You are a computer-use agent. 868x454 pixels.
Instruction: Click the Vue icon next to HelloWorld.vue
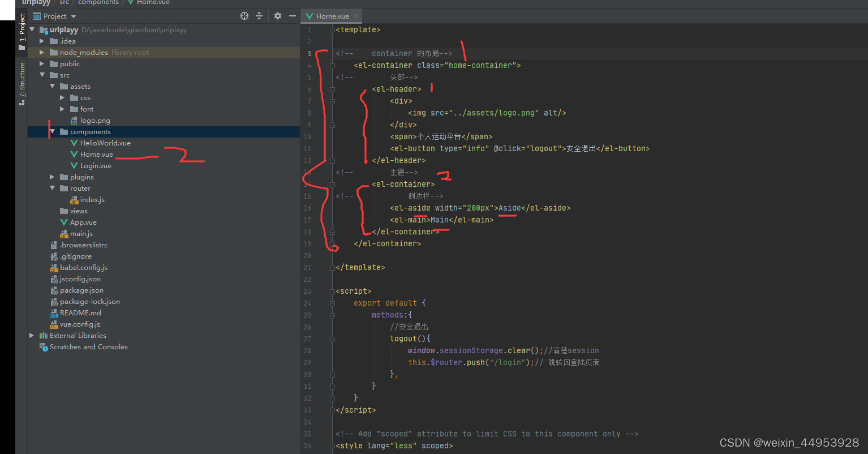[x=74, y=143]
